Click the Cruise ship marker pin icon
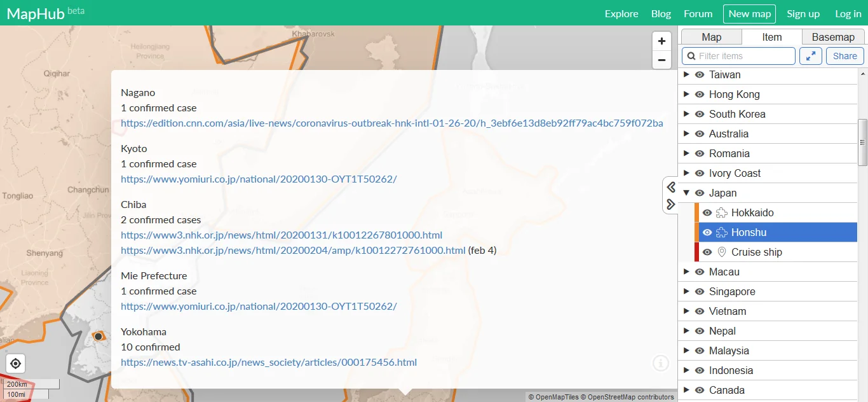The height and width of the screenshot is (402, 868). click(721, 252)
